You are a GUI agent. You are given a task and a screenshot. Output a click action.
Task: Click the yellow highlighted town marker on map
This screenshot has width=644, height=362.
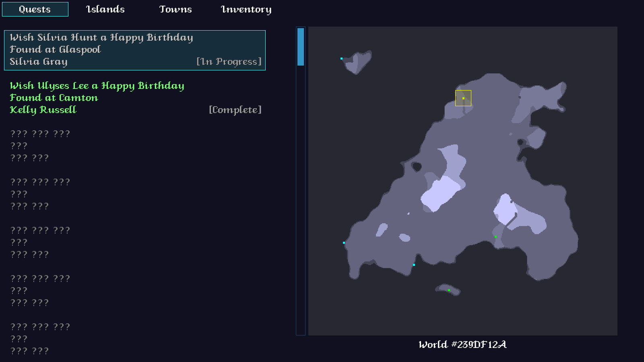(463, 98)
